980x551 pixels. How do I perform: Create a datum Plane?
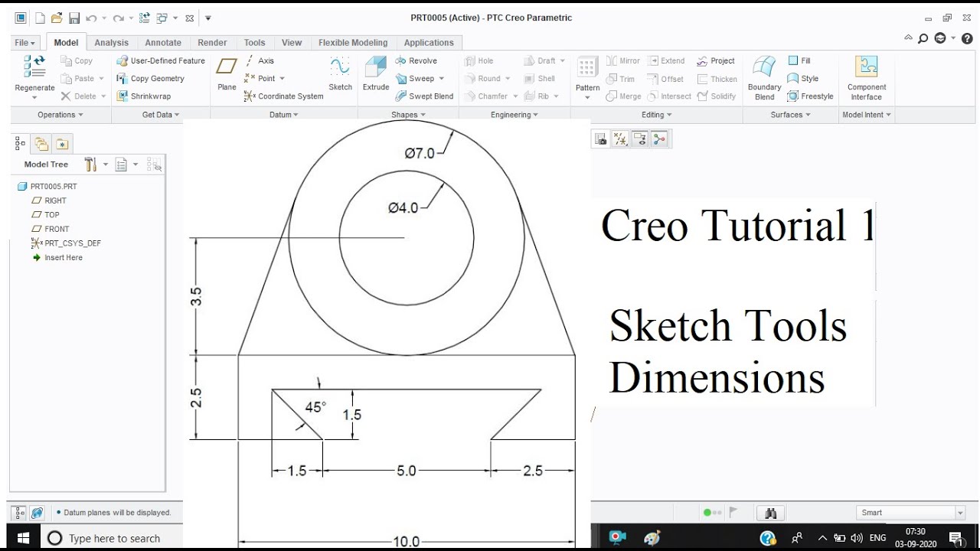(x=227, y=73)
